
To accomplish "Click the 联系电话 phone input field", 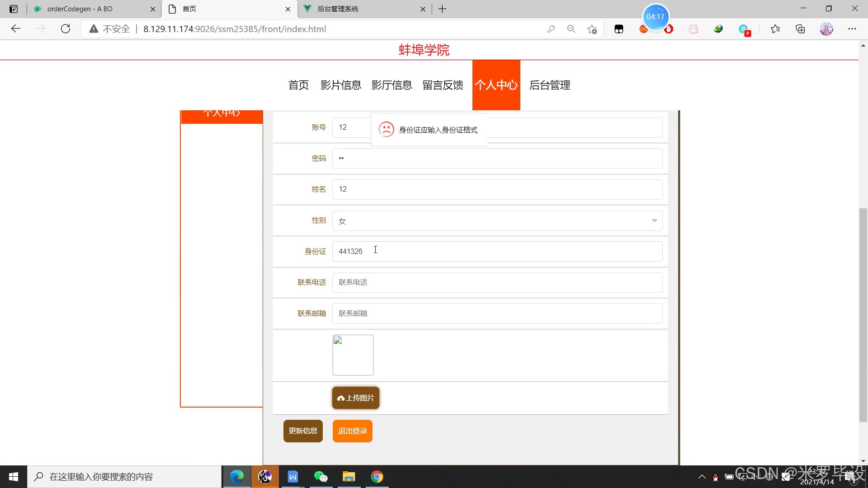I will (x=497, y=282).
